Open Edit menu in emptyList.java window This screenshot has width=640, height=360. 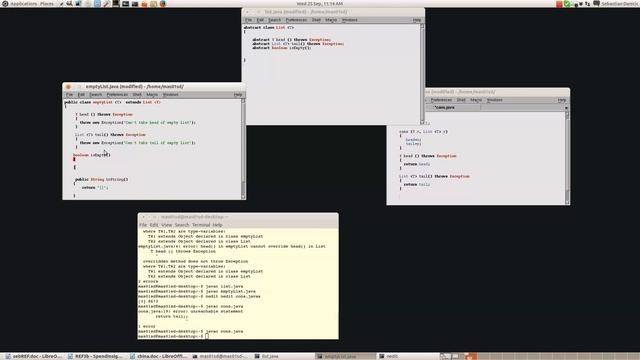pos(81,95)
